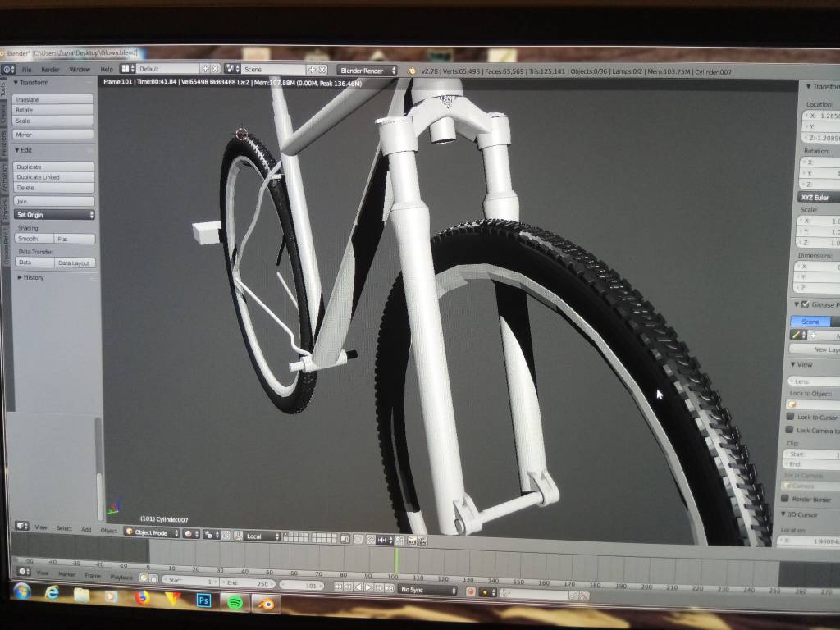Toggle the preview range lock icon
The image size is (840, 630).
pos(153,578)
